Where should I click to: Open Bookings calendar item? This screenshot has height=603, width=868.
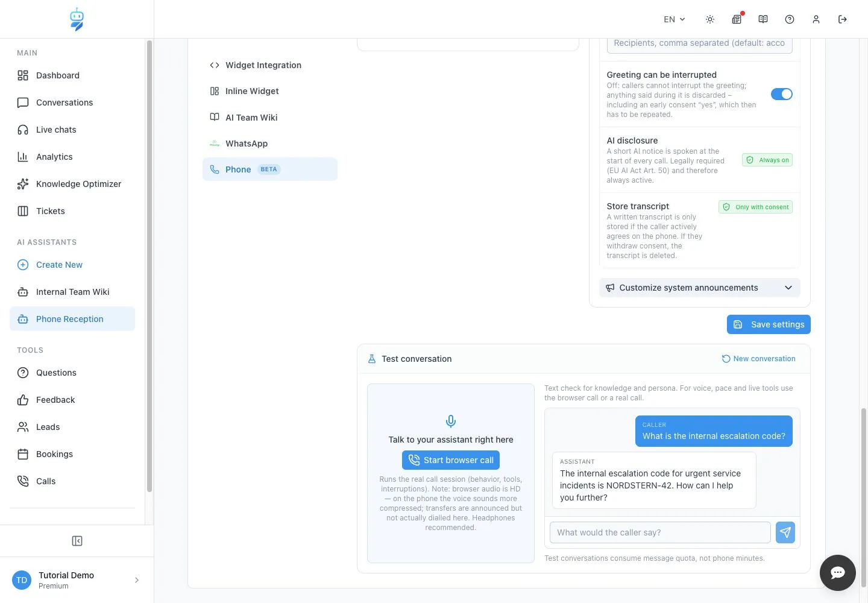(72, 454)
